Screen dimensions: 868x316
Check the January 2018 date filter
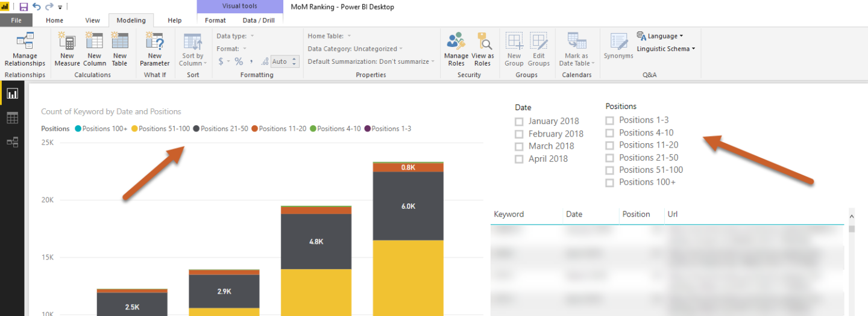(x=519, y=122)
